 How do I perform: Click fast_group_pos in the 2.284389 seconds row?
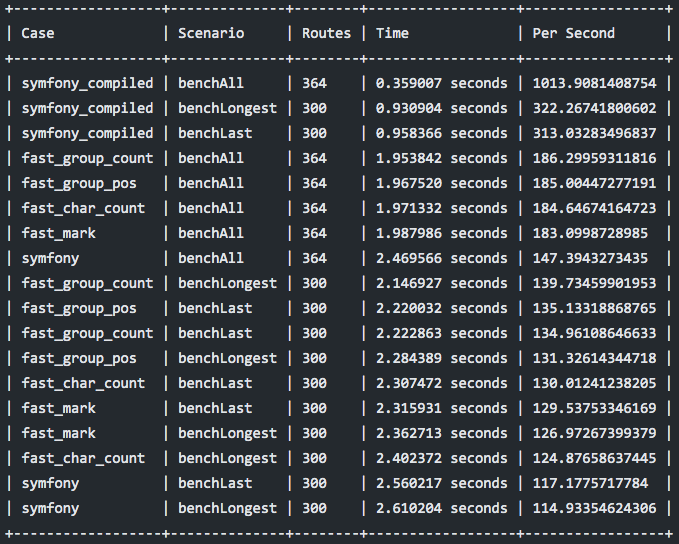pos(79,358)
